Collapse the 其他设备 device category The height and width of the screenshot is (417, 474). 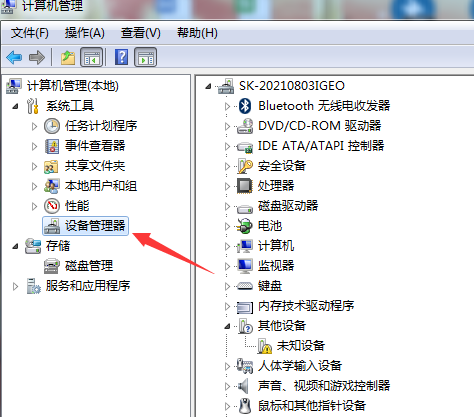[x=228, y=326]
